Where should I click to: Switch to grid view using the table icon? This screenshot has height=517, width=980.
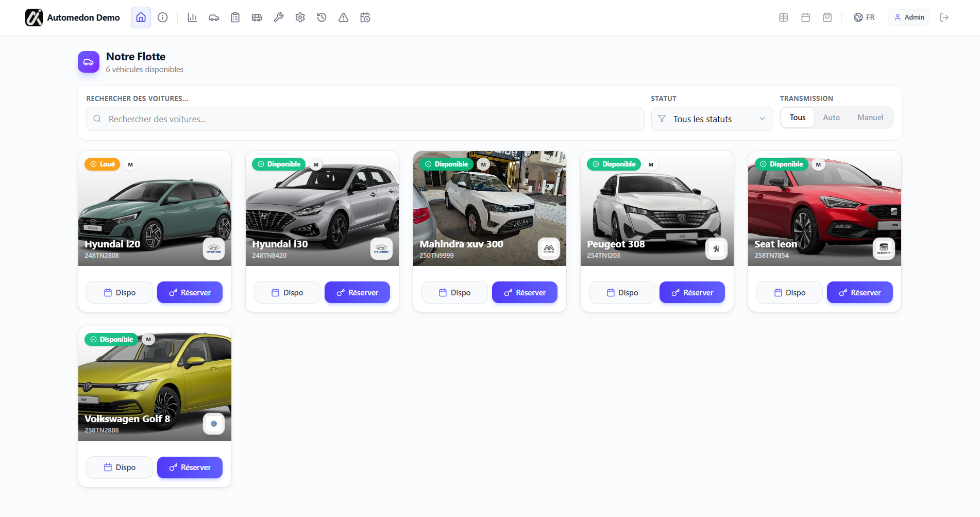[783, 17]
